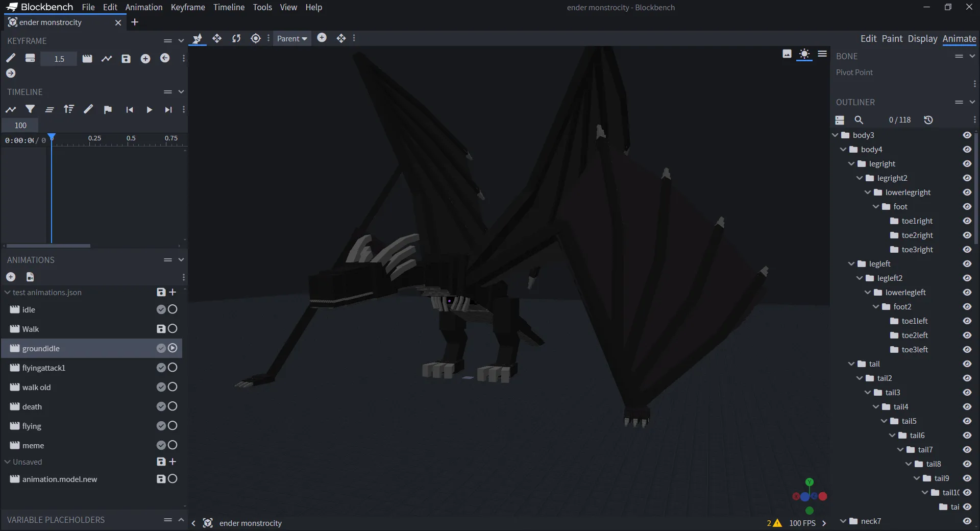Viewport: 980px width, 531px height.
Task: Open the graph editor in the timeline
Action: click(11, 109)
